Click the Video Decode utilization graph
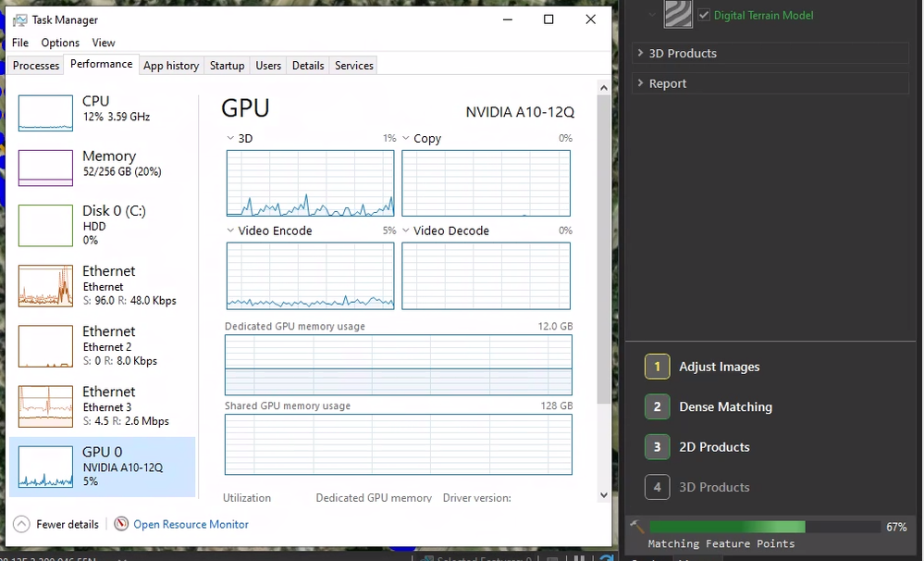Viewport: 924px width, 561px height. pos(487,276)
